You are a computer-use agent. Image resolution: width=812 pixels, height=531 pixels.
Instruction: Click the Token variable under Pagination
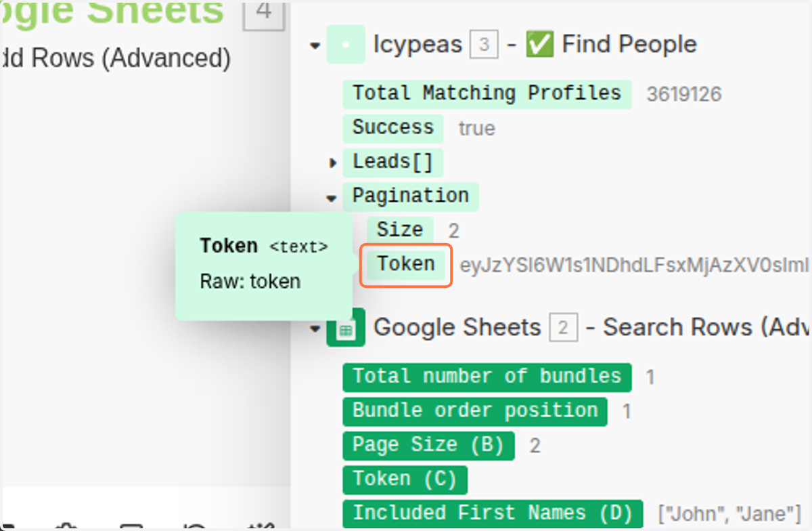(x=406, y=264)
